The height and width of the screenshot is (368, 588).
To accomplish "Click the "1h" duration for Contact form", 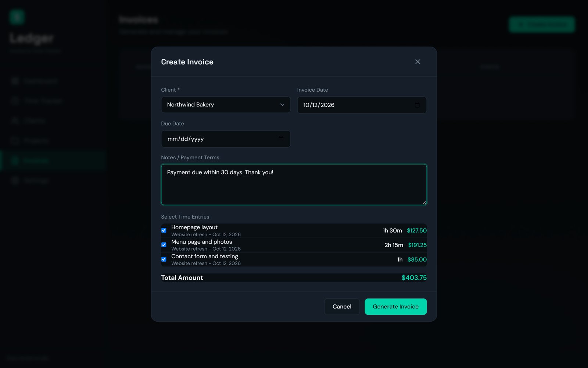I will (400, 260).
